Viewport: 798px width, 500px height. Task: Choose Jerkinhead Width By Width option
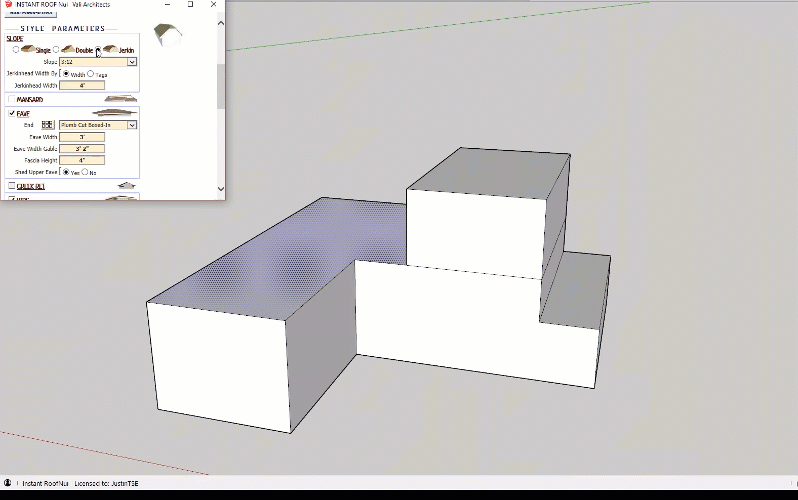click(x=66, y=74)
